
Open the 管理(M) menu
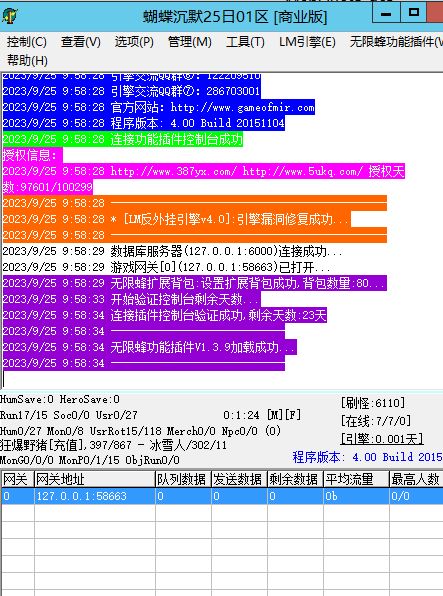click(x=190, y=42)
